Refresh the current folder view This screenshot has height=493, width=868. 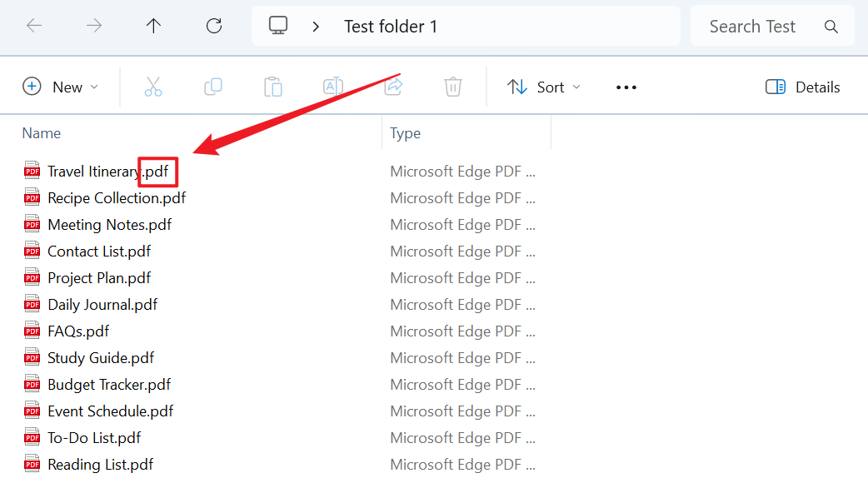point(214,26)
